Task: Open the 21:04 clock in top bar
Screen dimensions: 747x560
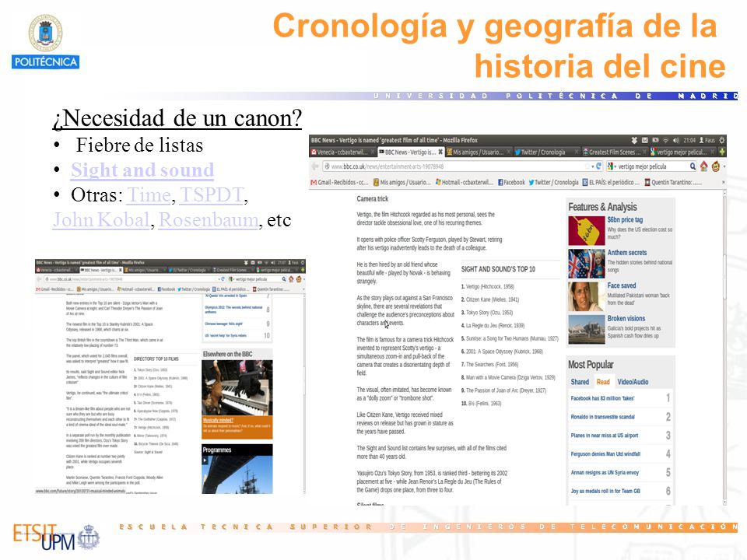Action: [x=689, y=140]
